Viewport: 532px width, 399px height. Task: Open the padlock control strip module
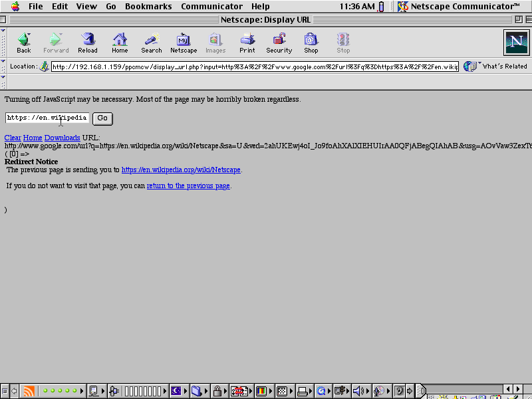[219, 391]
